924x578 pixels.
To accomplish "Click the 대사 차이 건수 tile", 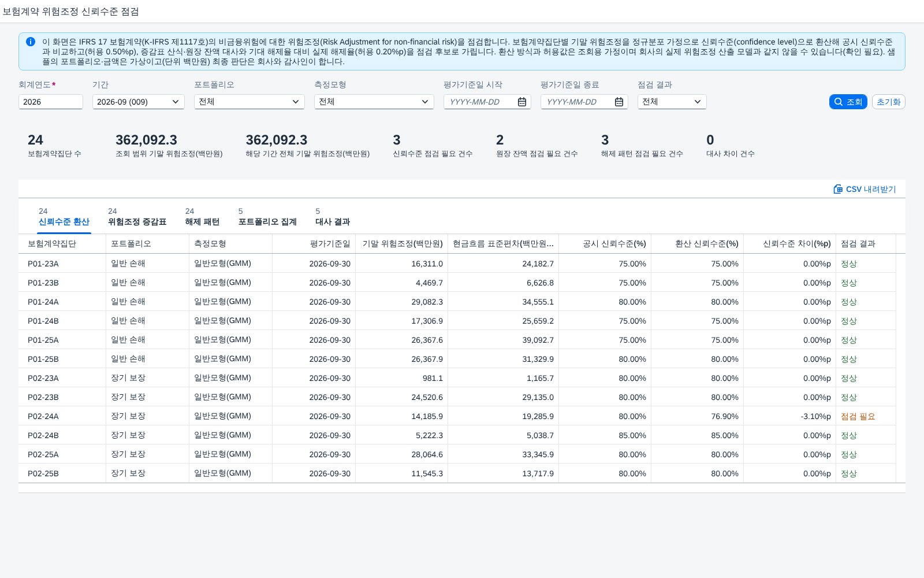I will [731, 146].
